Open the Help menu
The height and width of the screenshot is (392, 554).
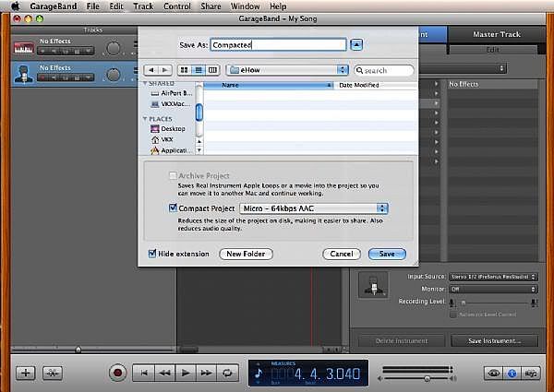(x=278, y=6)
